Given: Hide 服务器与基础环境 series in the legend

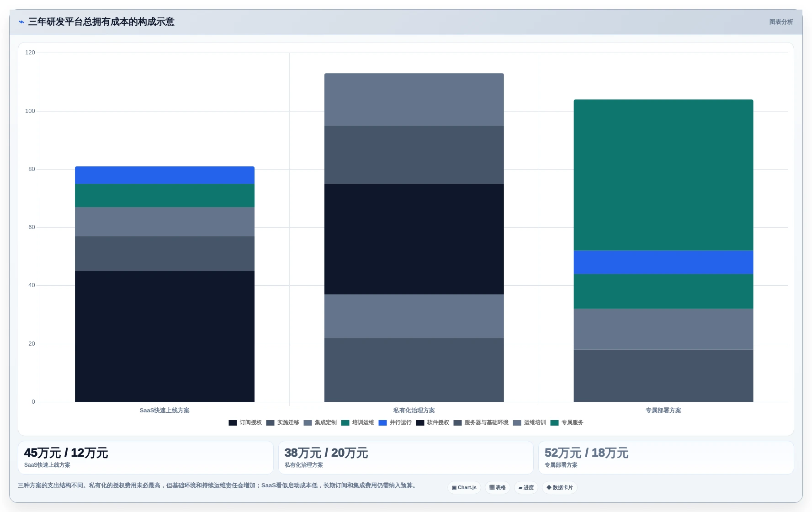Looking at the screenshot, I should 481,423.
